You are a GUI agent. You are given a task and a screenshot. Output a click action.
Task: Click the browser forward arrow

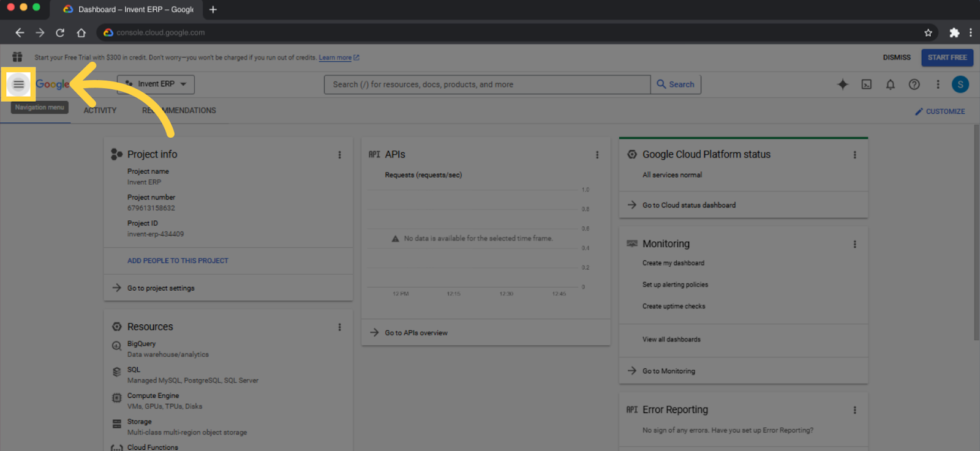[x=40, y=32]
